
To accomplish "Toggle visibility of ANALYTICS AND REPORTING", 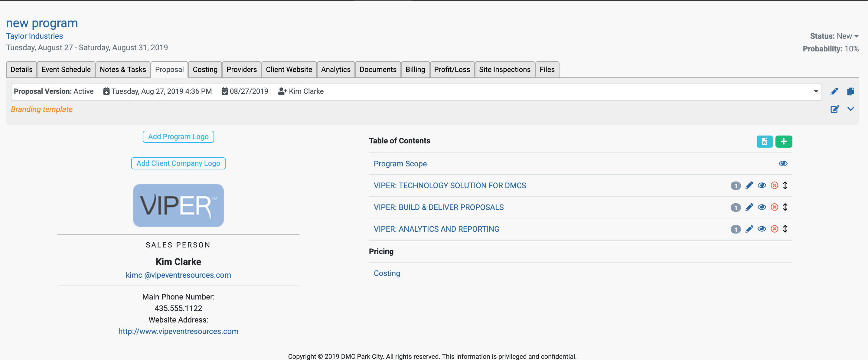I will coord(762,229).
